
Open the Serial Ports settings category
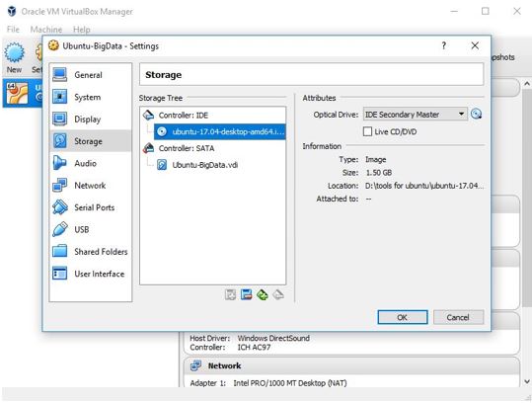click(x=90, y=207)
